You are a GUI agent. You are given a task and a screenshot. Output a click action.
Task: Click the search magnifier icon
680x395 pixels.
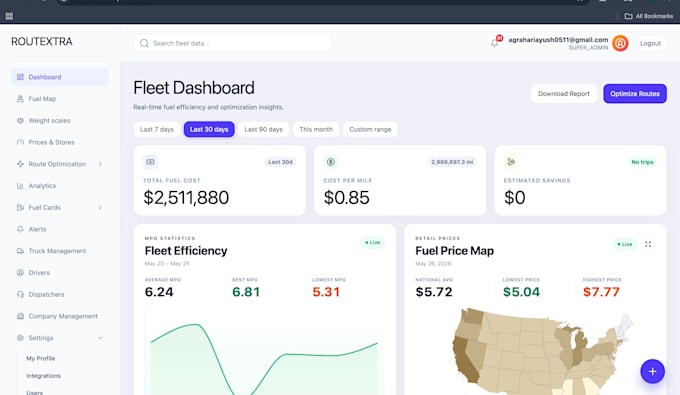coord(144,43)
